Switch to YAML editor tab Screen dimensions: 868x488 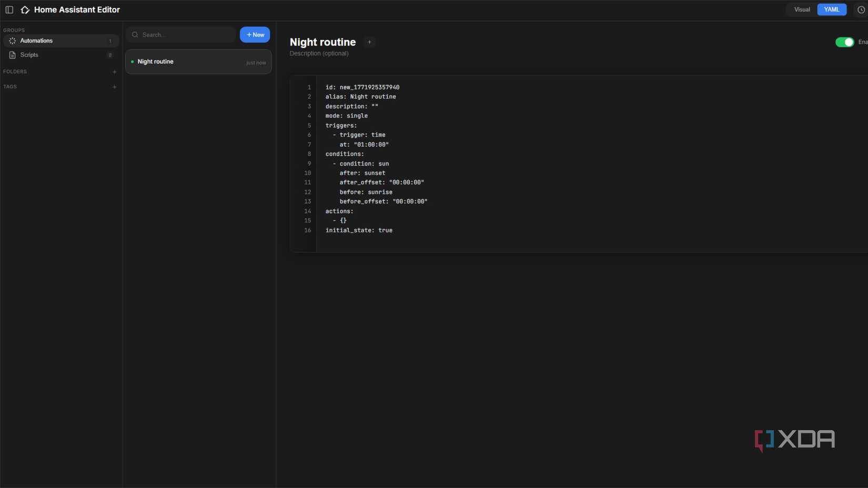(832, 9)
